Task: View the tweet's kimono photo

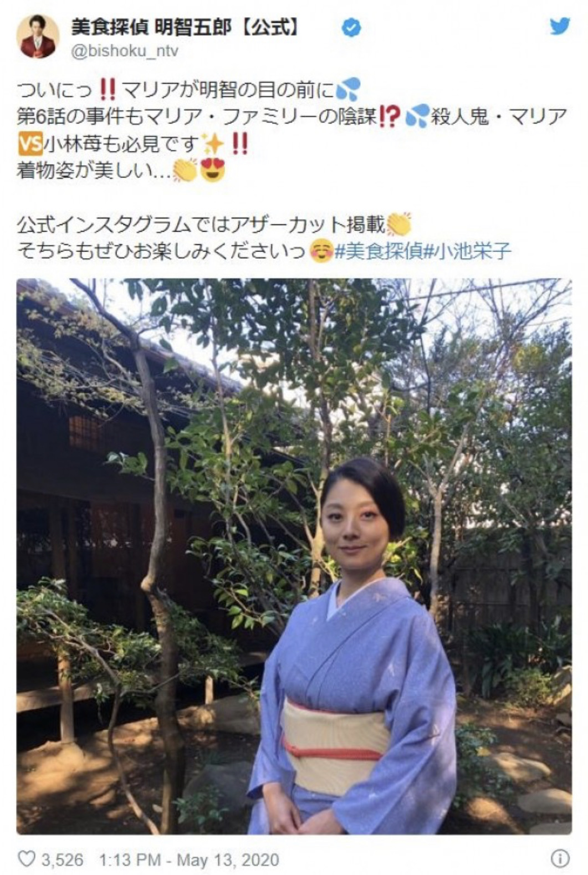Action: [294, 556]
